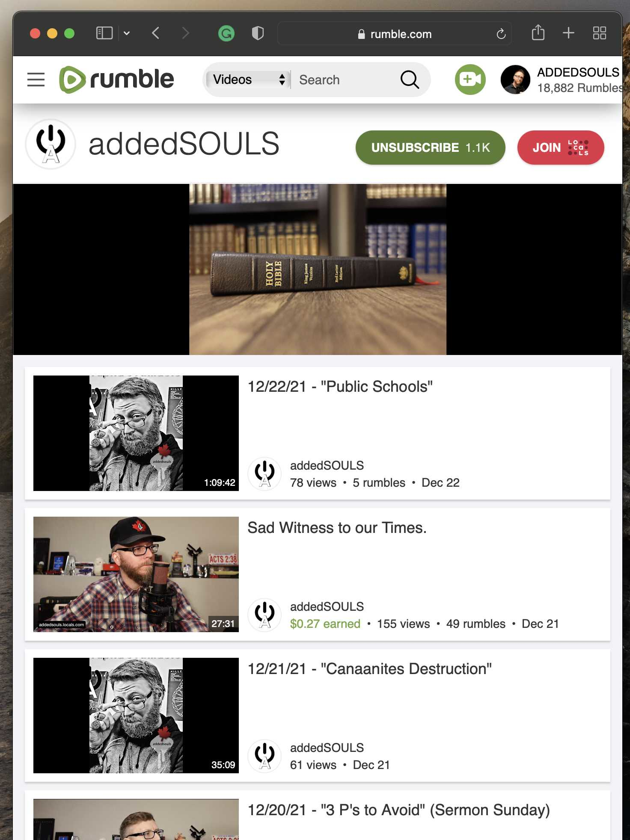Click the green upload video camera icon

pos(470,80)
